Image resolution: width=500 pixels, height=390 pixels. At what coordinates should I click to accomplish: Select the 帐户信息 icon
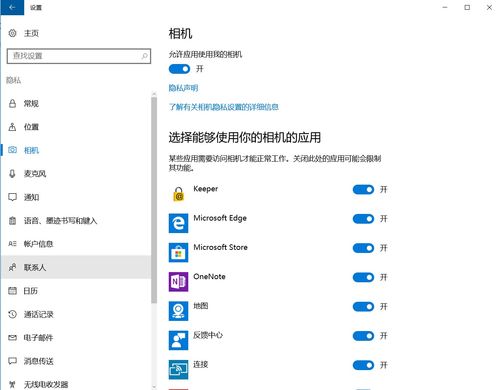pos(12,244)
